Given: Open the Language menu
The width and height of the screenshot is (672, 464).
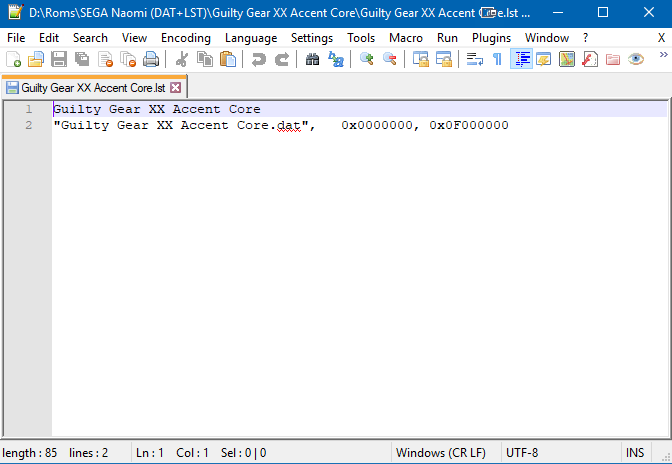Looking at the screenshot, I should [251, 38].
